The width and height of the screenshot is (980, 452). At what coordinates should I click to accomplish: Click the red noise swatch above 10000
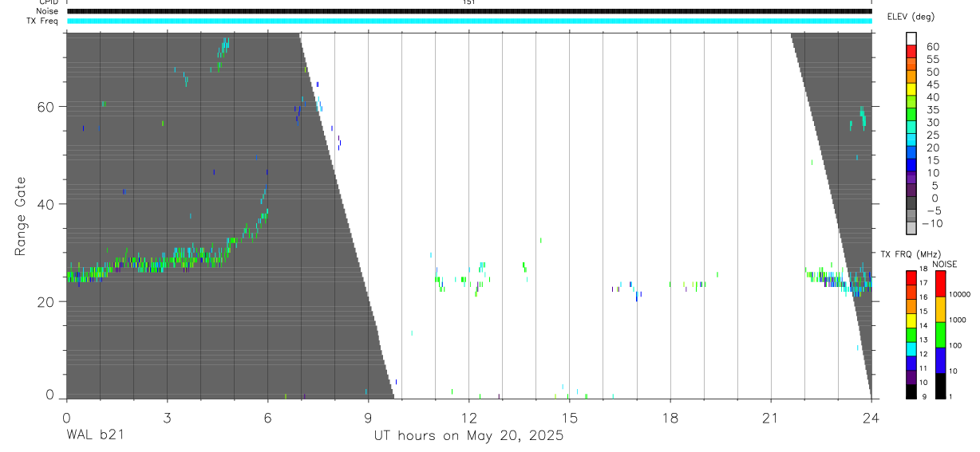tap(940, 283)
